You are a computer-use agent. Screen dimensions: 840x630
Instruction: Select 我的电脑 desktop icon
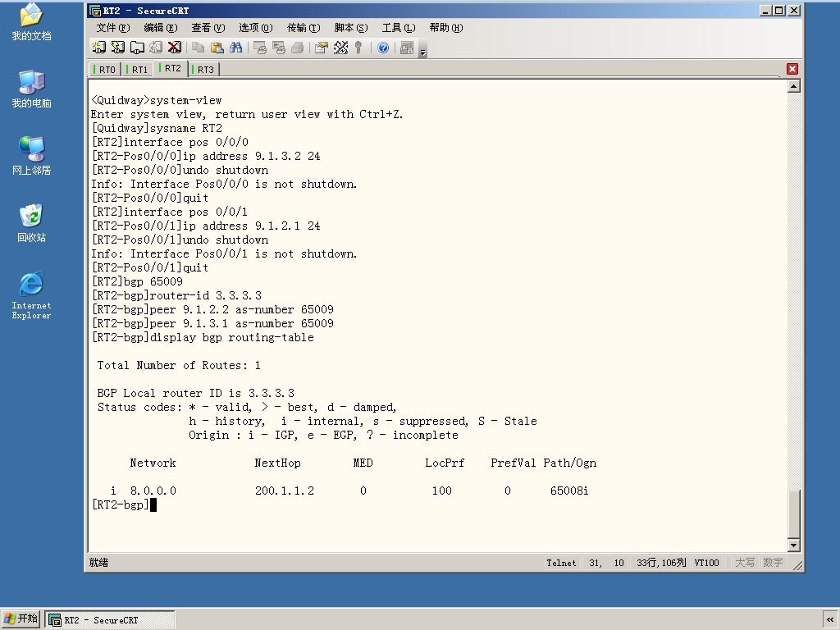[x=32, y=89]
